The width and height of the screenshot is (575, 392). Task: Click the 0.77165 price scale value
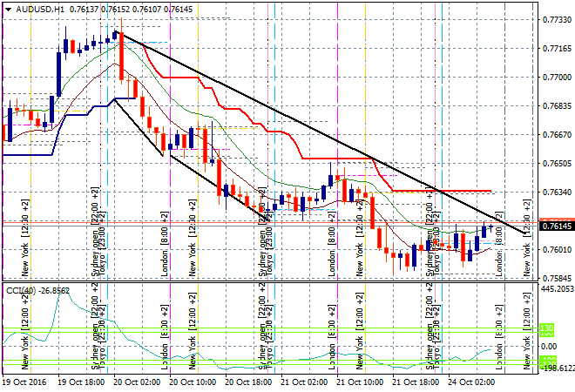tap(557, 49)
